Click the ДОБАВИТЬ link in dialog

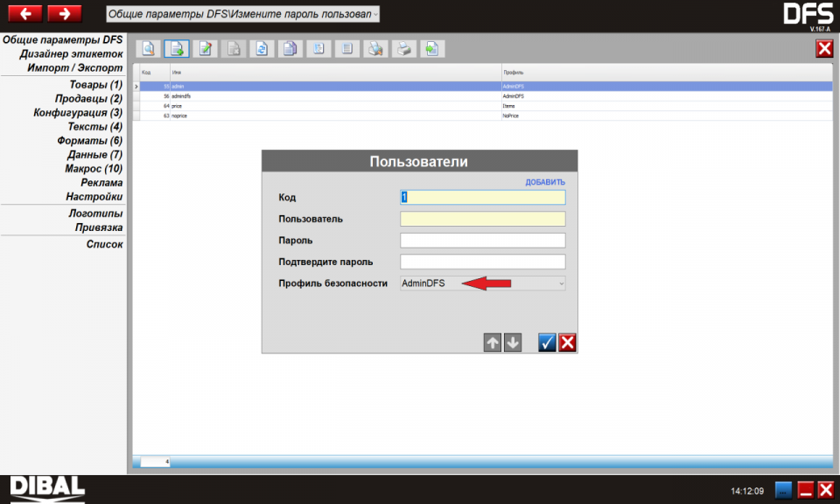point(544,182)
